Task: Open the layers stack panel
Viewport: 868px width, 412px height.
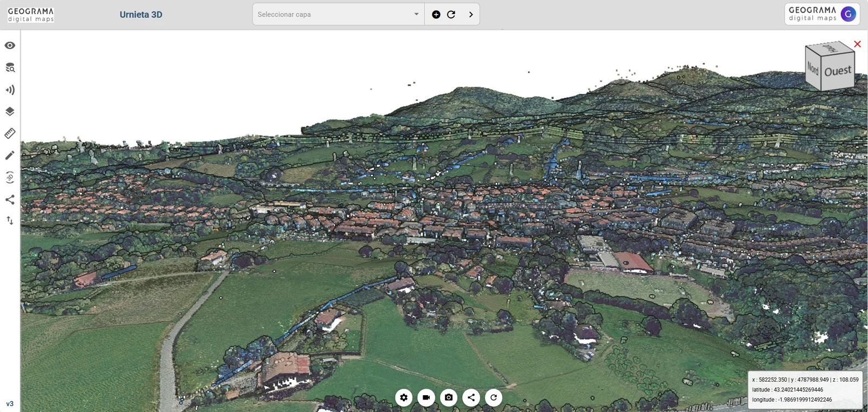Action: coord(10,112)
